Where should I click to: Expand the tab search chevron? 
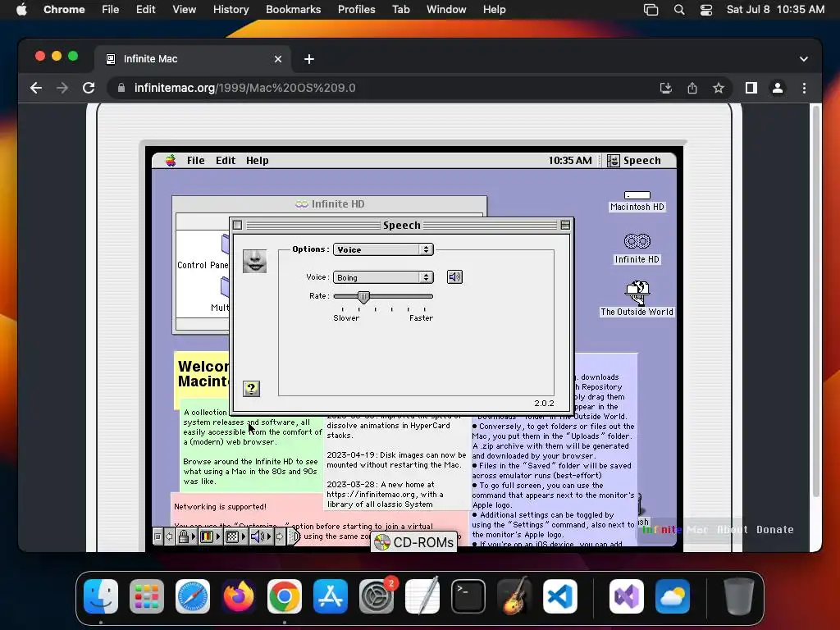(x=804, y=59)
